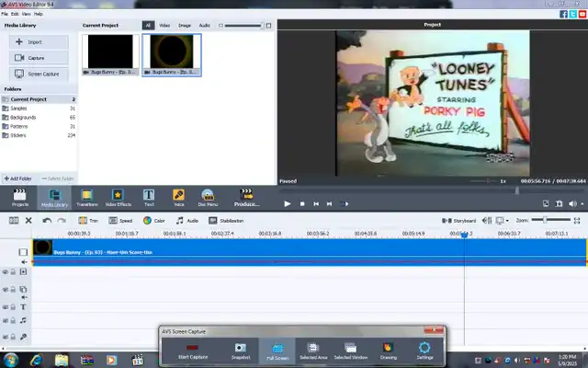The image size is (588, 368).
Task: Hide the text track eye icon
Action: click(x=6, y=306)
